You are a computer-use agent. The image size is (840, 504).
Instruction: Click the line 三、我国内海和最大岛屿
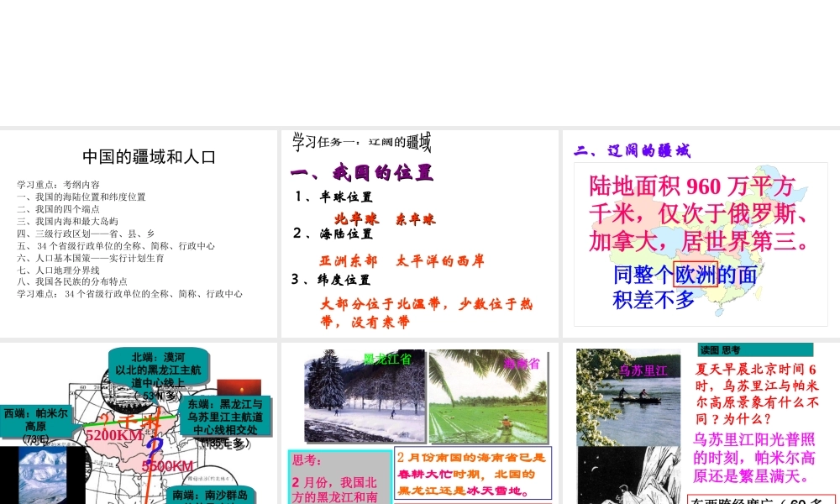point(67,221)
